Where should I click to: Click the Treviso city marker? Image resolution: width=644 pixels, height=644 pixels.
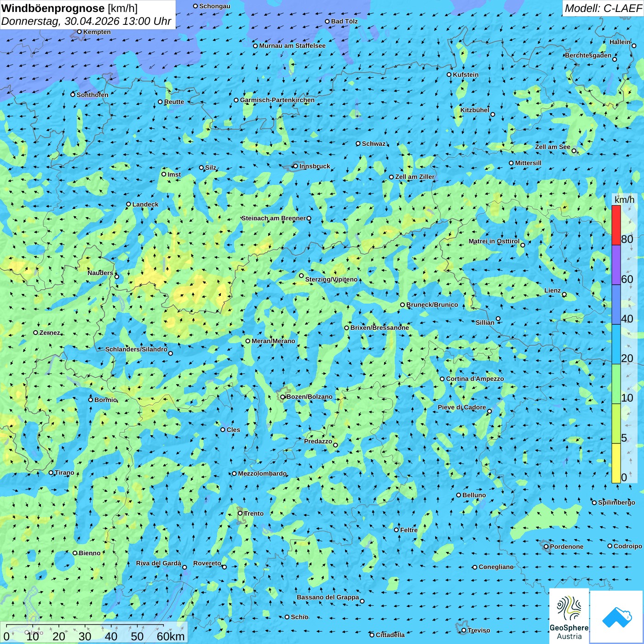coord(464,630)
